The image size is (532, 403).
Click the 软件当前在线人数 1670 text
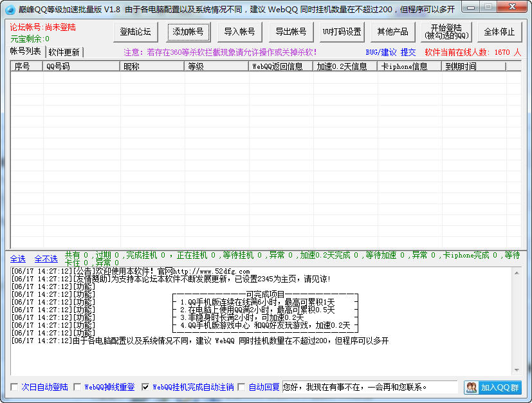tap(473, 52)
